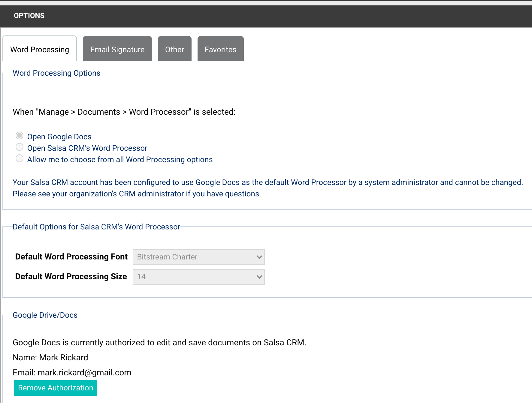Open the Default Word Processing Font dropdown

tap(199, 257)
